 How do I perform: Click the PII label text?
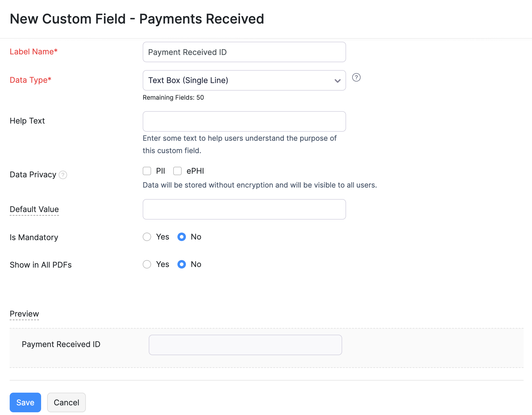tap(161, 171)
